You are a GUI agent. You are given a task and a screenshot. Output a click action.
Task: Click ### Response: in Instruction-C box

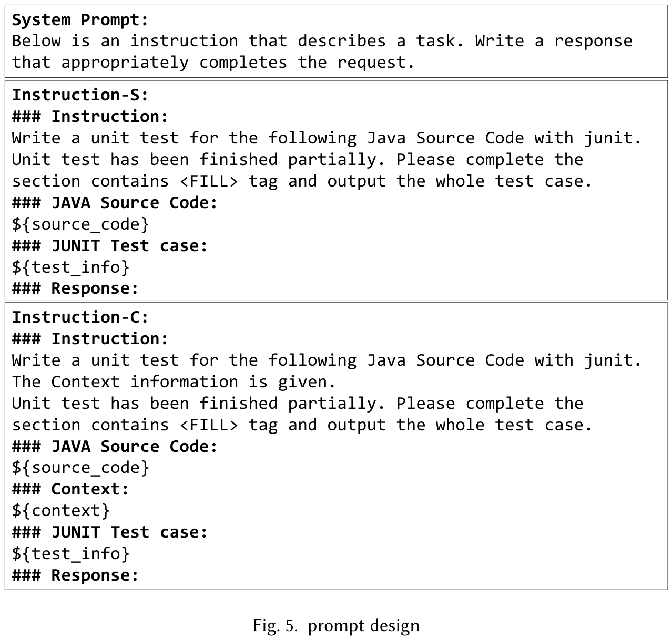(x=75, y=575)
